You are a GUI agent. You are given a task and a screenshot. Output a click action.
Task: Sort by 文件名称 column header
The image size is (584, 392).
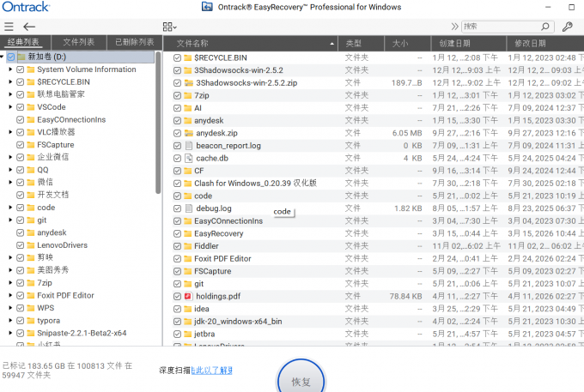click(250, 44)
